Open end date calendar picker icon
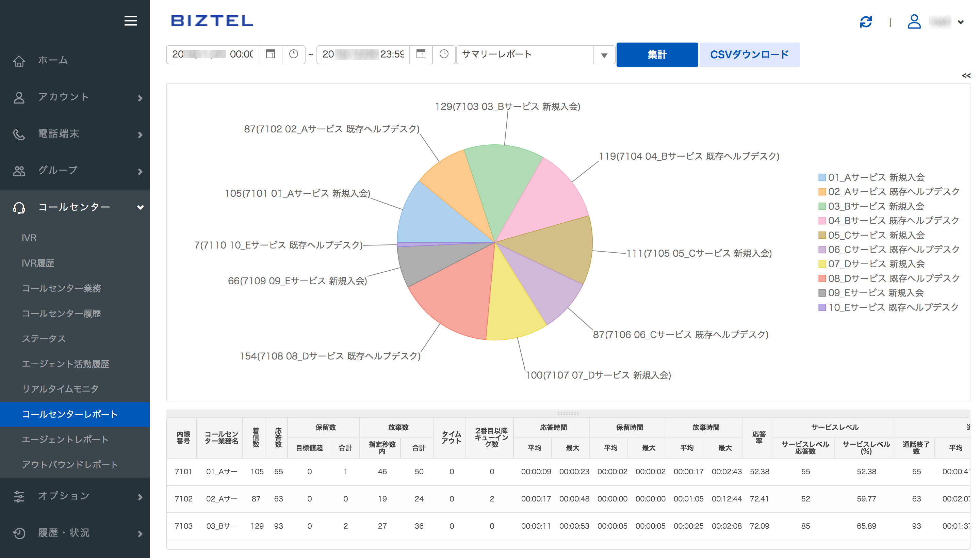This screenshot has height=558, width=980. point(421,54)
